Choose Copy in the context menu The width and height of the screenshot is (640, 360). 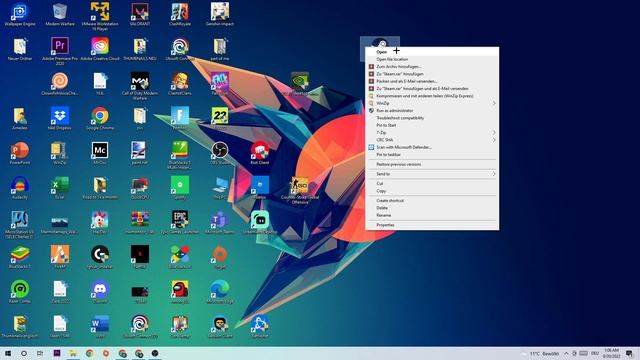(x=432, y=191)
